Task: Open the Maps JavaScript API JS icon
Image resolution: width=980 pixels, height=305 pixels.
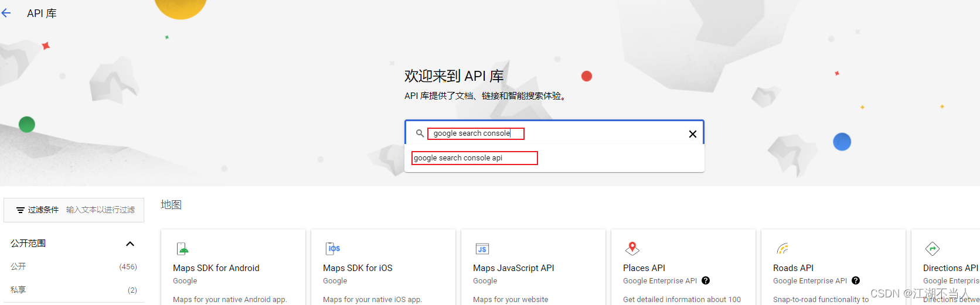Action: point(482,249)
